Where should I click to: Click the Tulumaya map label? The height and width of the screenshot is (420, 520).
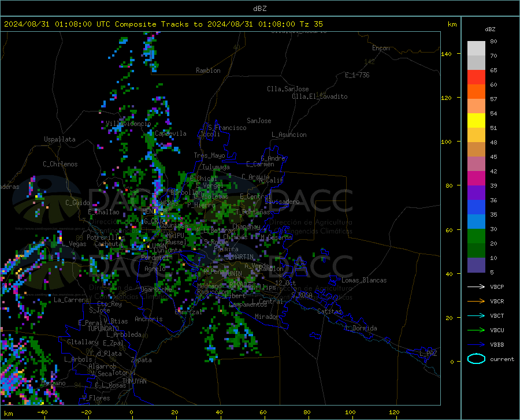[216, 167]
